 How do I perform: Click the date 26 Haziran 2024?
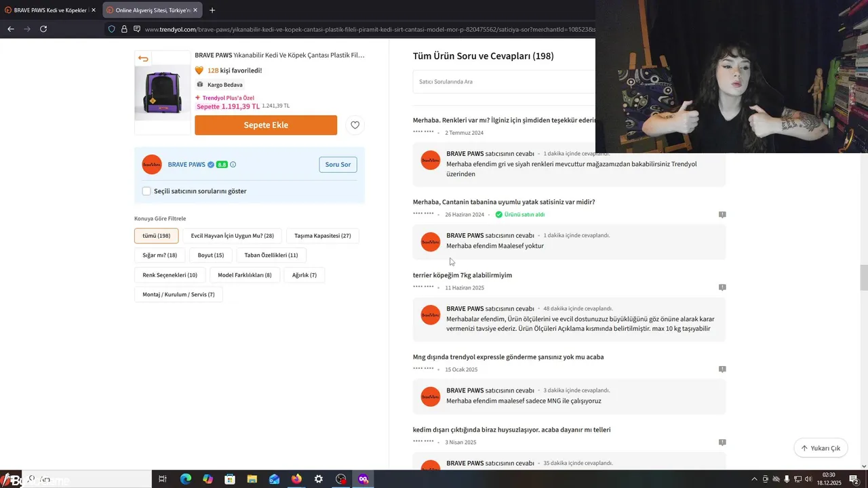tap(465, 215)
